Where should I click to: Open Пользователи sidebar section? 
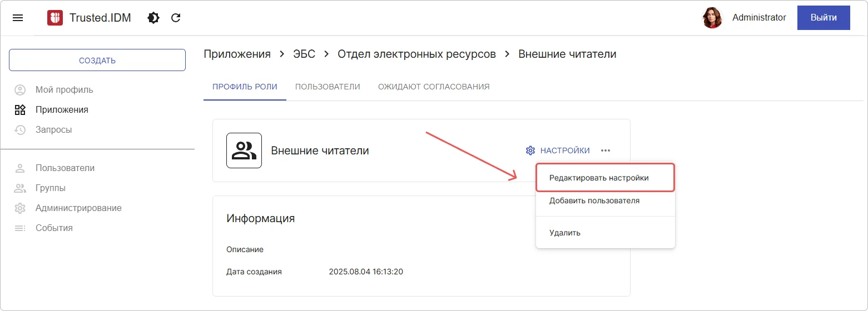pos(65,168)
